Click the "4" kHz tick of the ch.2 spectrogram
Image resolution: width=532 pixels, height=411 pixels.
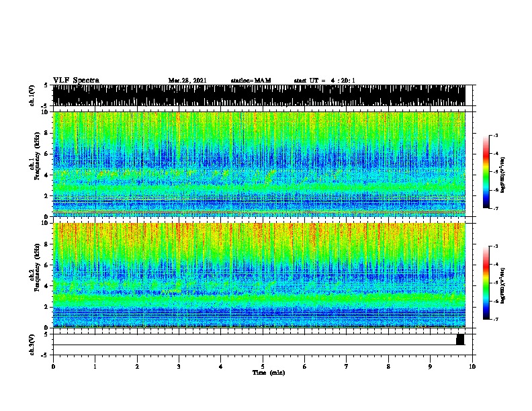click(x=47, y=286)
